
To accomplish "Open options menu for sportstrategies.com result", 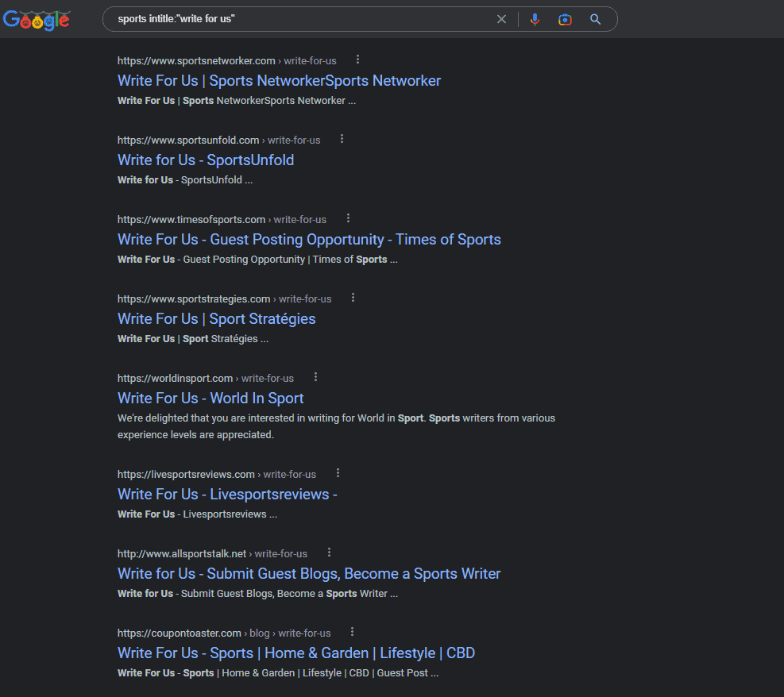I will pos(353,298).
